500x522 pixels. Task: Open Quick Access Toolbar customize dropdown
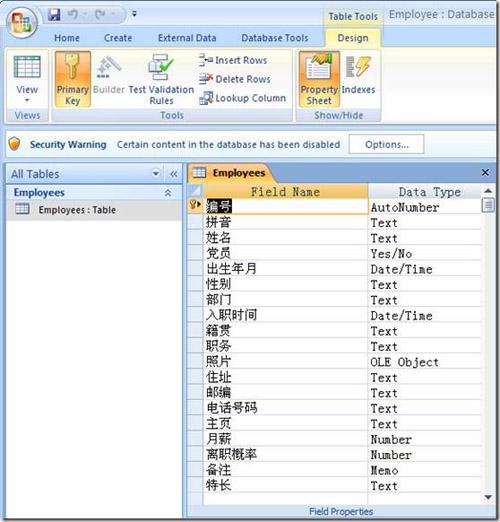[134, 14]
